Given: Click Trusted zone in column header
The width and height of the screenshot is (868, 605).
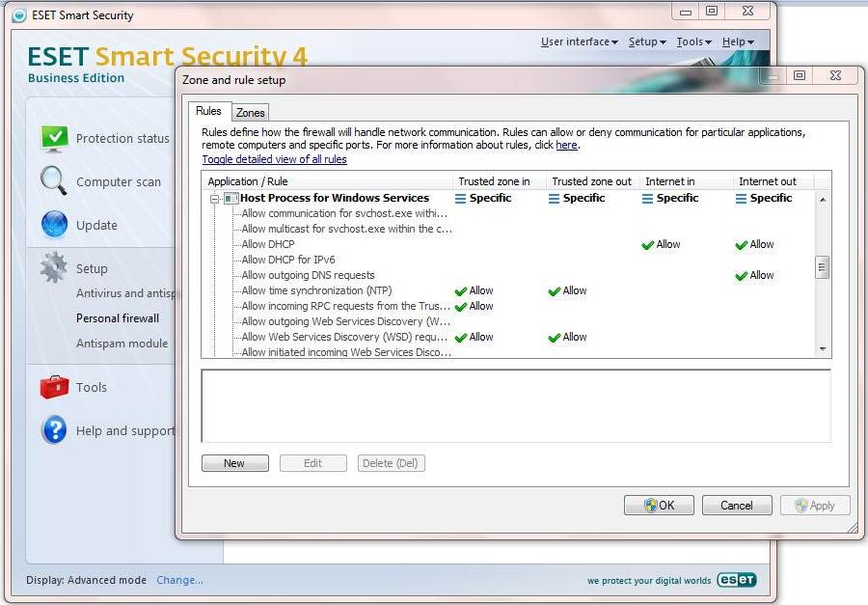Looking at the screenshot, I should pos(500,181).
